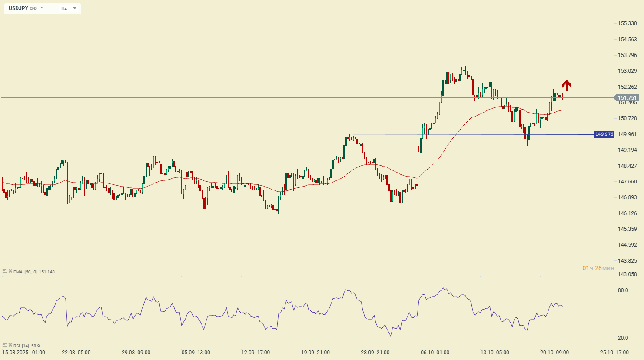Remove the RSI indicator with its X icon
The height and width of the screenshot is (360, 644).
(10, 345)
